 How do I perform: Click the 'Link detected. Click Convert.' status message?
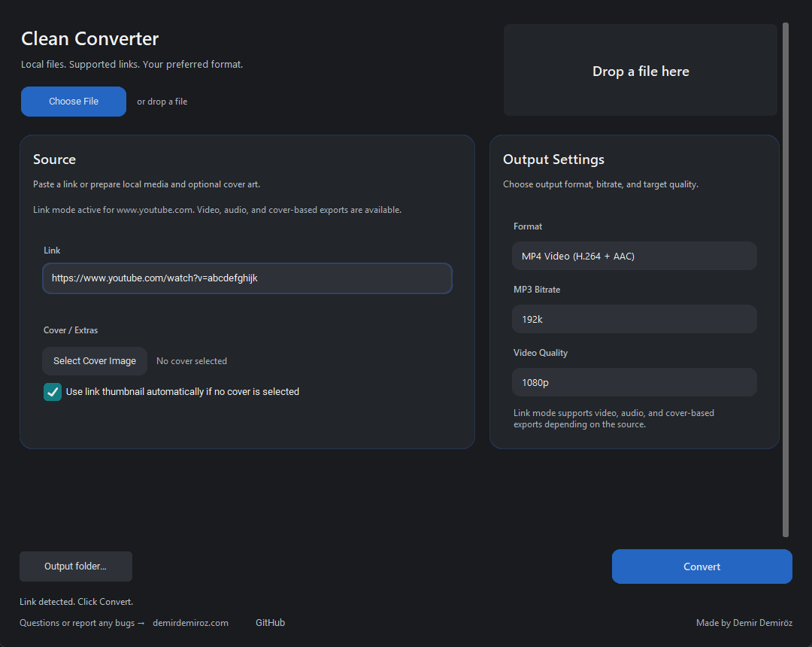click(x=76, y=601)
